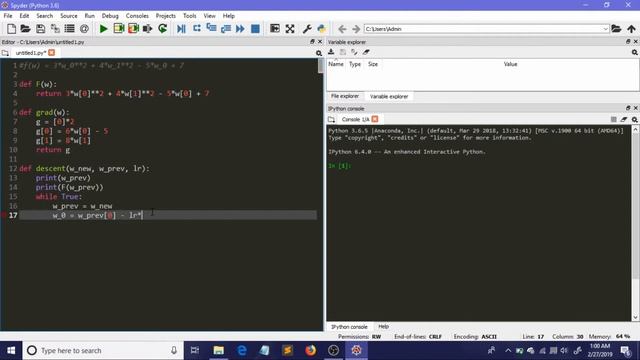Screen dimensions: 640x360
Task: Sort variables by the Value column
Action: (510, 64)
